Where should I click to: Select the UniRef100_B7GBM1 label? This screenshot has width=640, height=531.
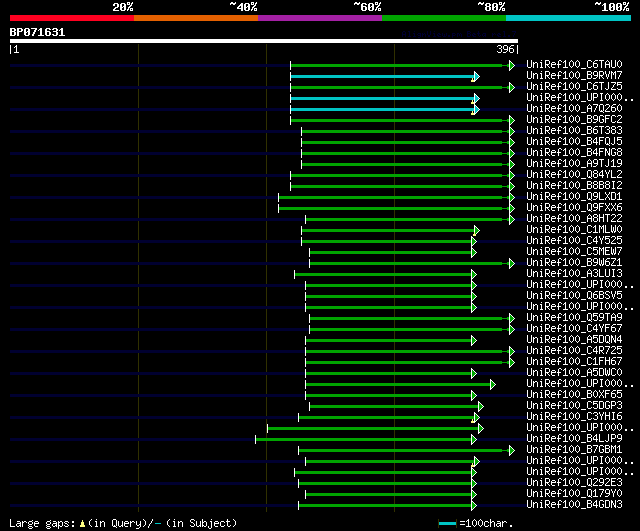pyautogui.click(x=574, y=450)
